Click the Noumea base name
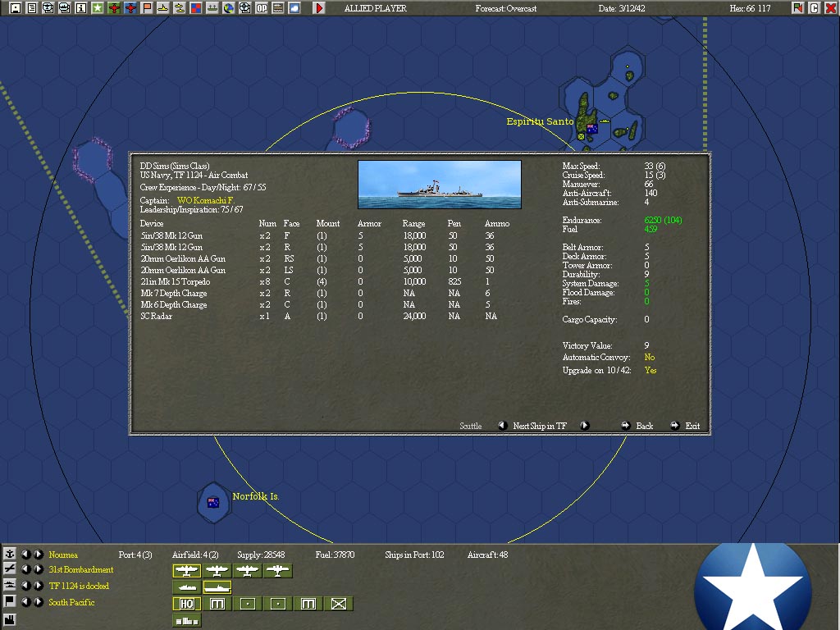840x630 pixels. (x=63, y=555)
